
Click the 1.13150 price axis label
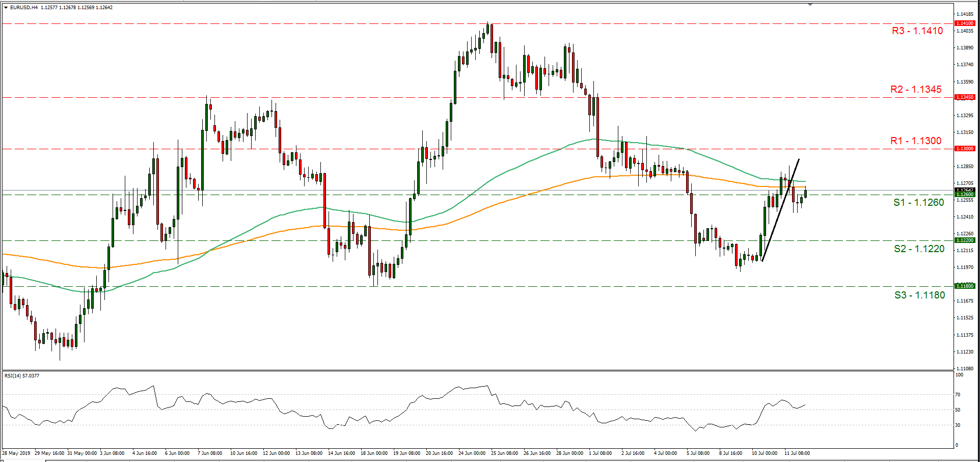click(x=965, y=132)
